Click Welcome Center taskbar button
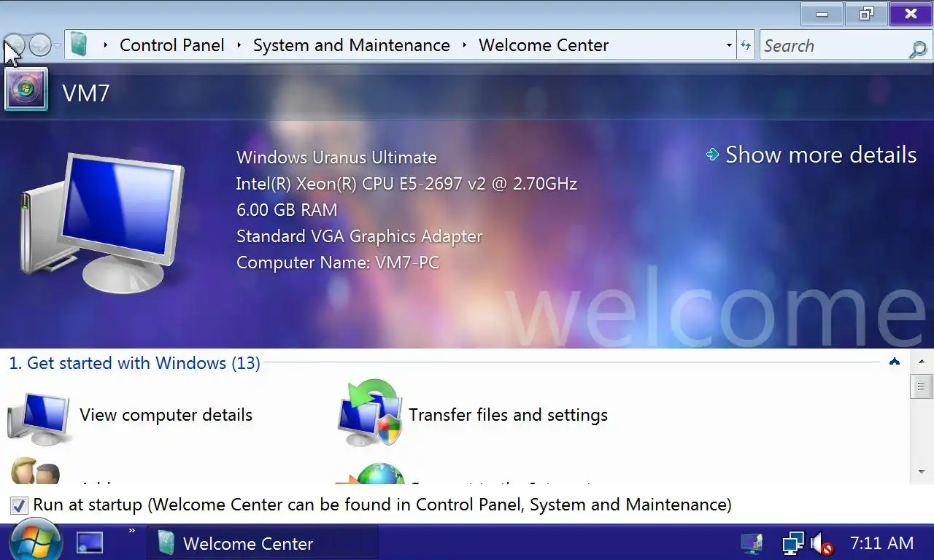Image resolution: width=934 pixels, height=560 pixels. pyautogui.click(x=263, y=543)
